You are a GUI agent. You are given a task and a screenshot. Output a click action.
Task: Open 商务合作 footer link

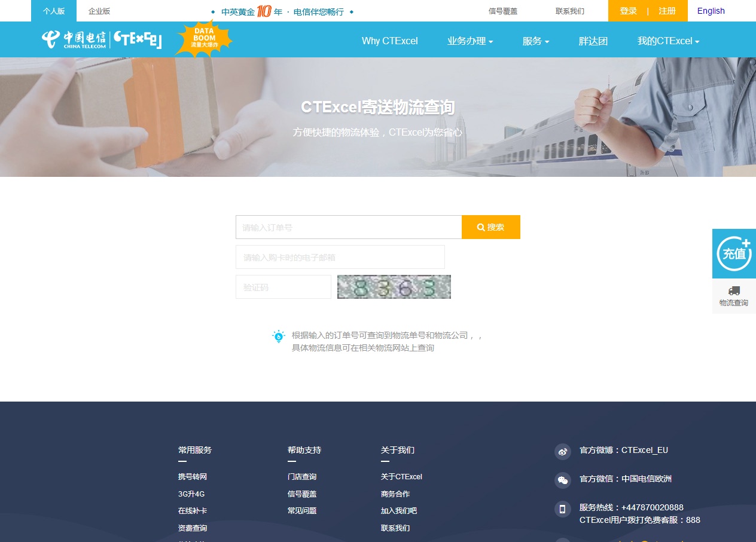pyautogui.click(x=395, y=494)
